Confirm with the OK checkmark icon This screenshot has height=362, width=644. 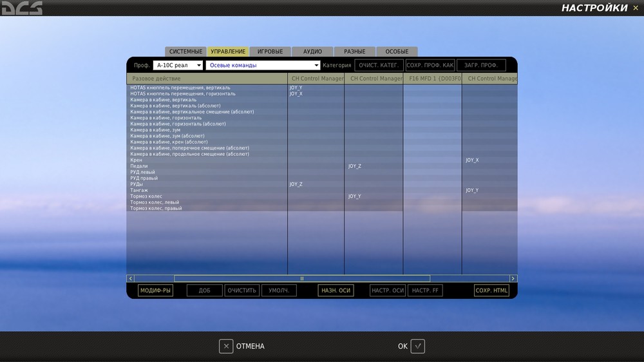pyautogui.click(x=418, y=346)
